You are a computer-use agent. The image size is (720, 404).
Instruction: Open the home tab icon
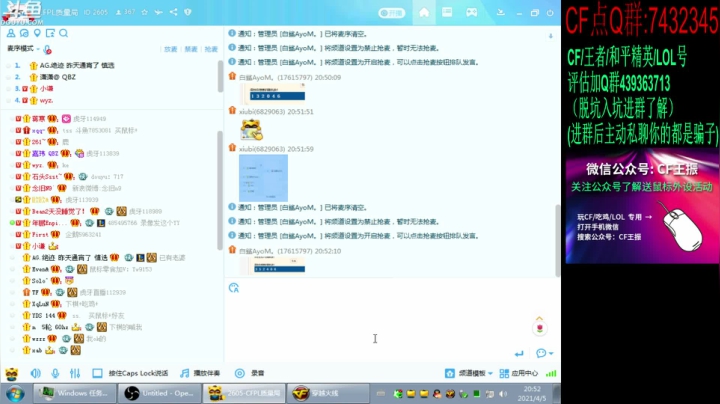(424, 12)
